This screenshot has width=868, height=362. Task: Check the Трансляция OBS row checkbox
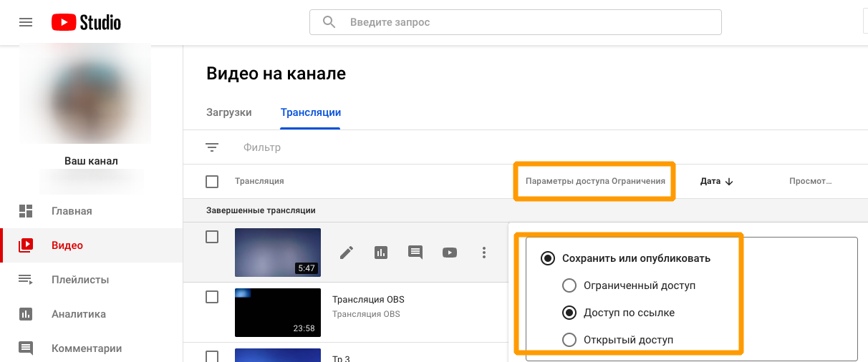click(212, 297)
